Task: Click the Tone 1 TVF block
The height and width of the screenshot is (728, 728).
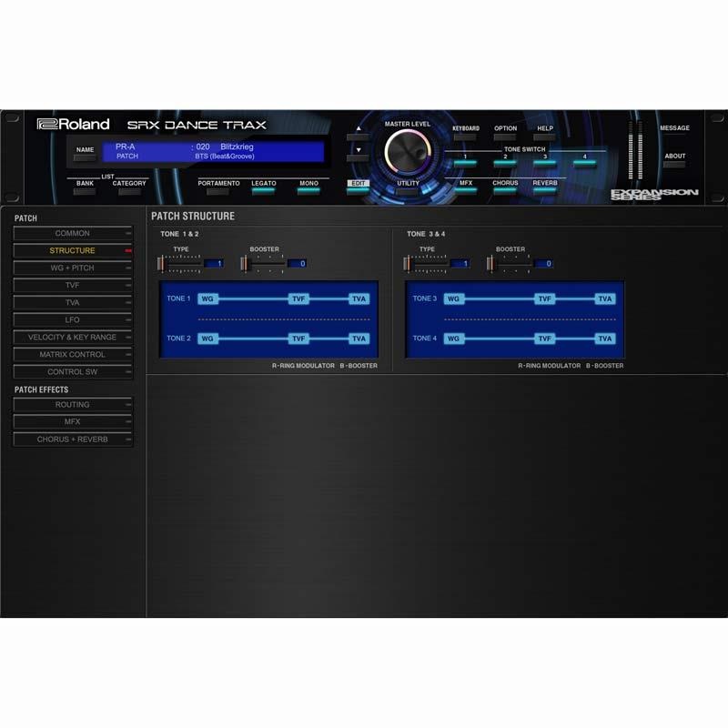Action: pos(298,299)
